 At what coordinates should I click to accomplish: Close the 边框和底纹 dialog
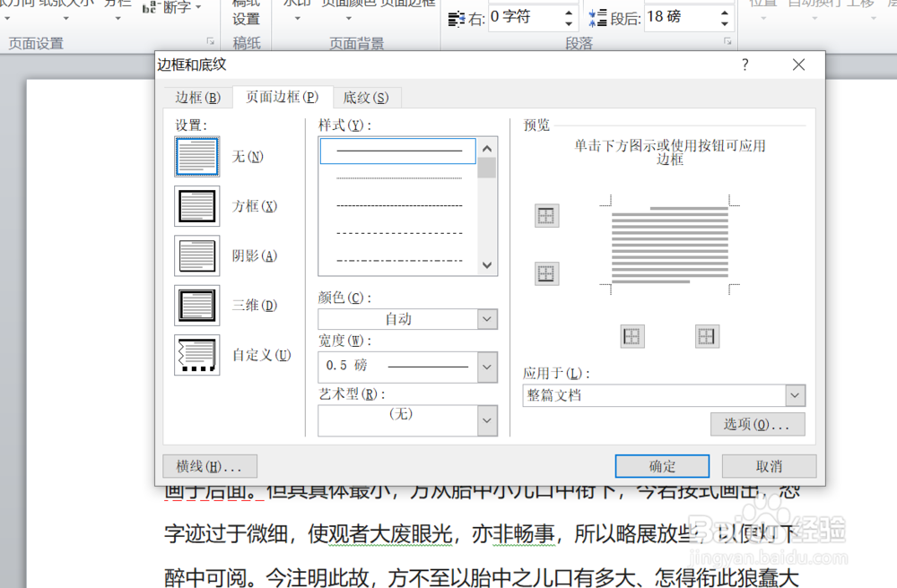(x=798, y=65)
